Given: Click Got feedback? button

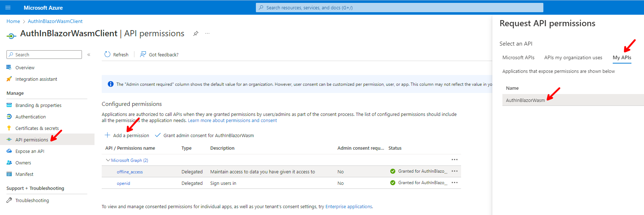Looking at the screenshot, I should pos(159,55).
